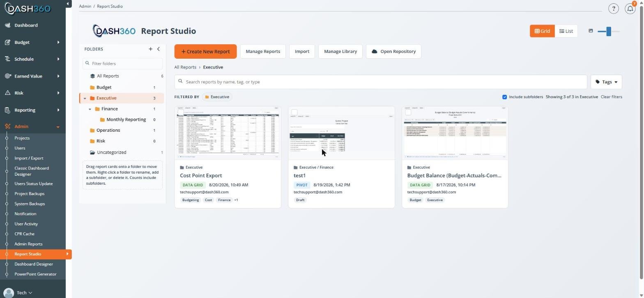
Task: Open the help question mark icon
Action: point(613,9)
